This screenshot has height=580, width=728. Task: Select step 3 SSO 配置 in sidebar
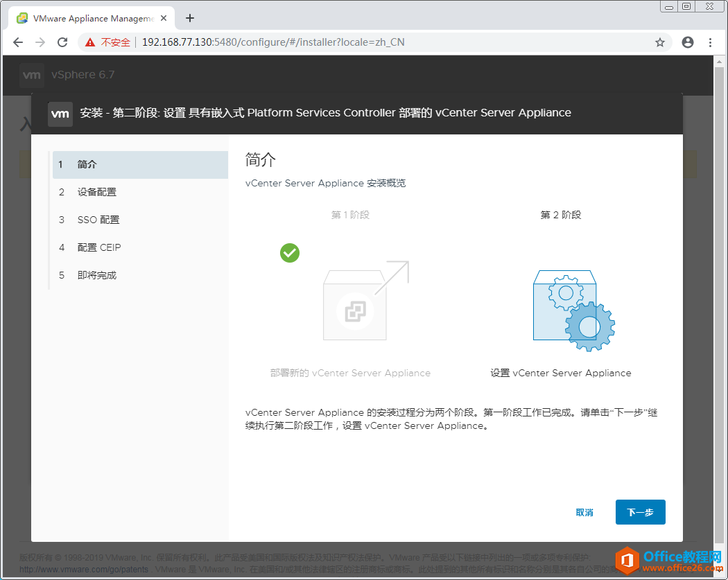[140, 220]
